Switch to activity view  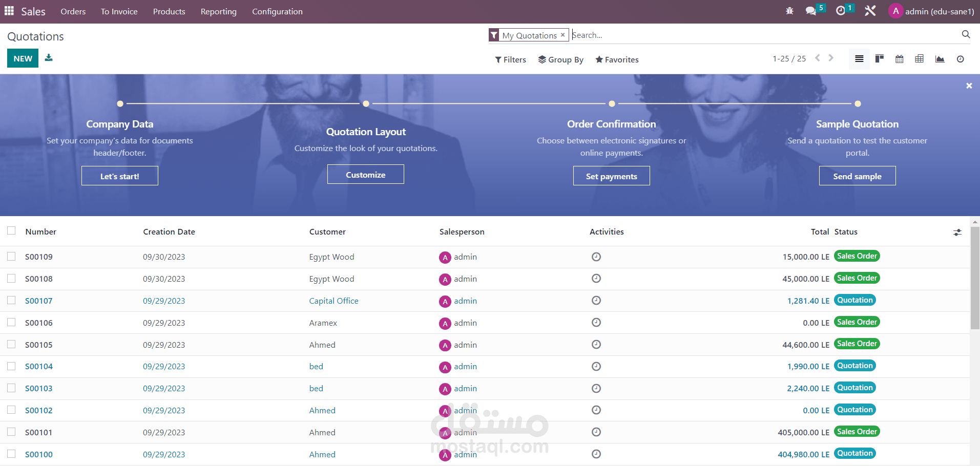click(x=961, y=59)
